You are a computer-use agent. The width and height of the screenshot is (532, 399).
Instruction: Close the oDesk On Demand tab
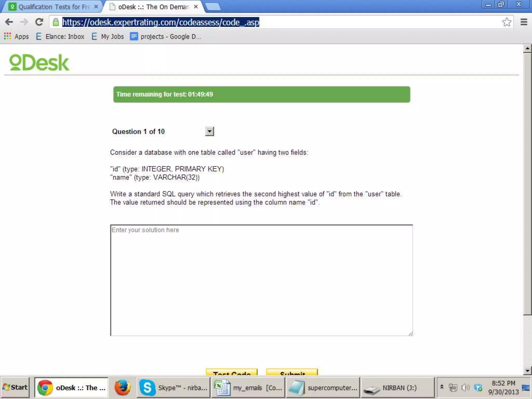196,7
